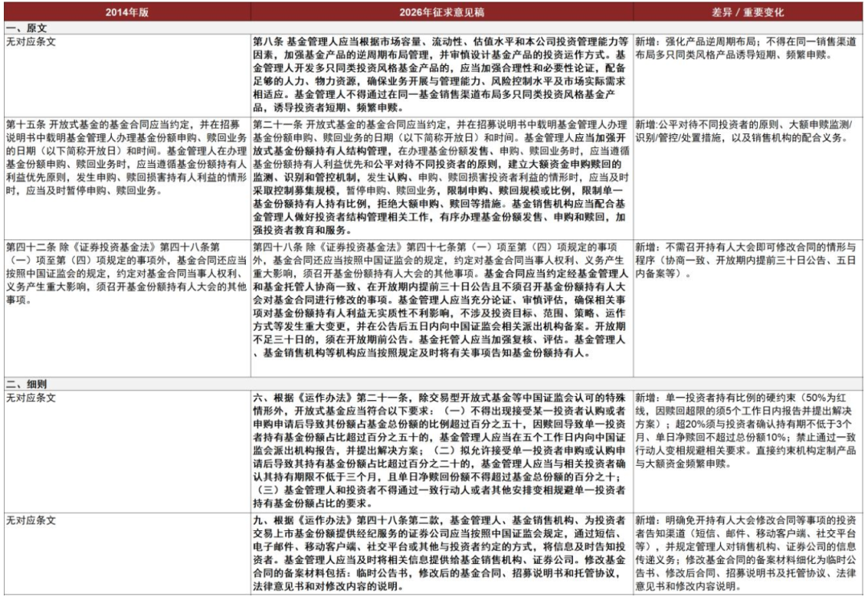The height and width of the screenshot is (600, 868).
Task: Select the cell starting "第四十八条 除《证券投资基金法》第四十七条"
Action: [x=442, y=308]
